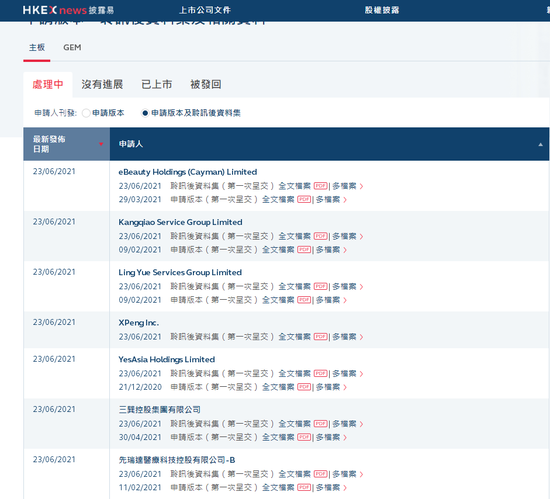
Task: Open 三巽控股 申請版本 全文檔案 link
Action: [278, 437]
